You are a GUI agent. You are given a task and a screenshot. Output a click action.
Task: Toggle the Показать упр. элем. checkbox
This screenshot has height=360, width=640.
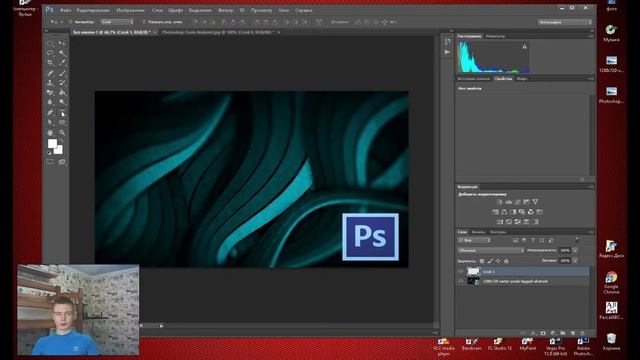coord(144,22)
